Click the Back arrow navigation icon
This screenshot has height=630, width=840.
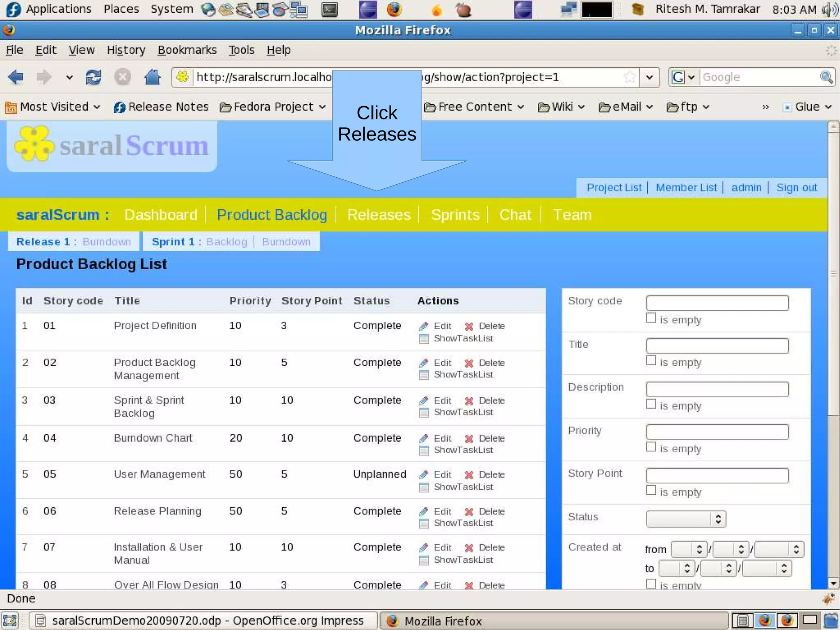coord(16,77)
